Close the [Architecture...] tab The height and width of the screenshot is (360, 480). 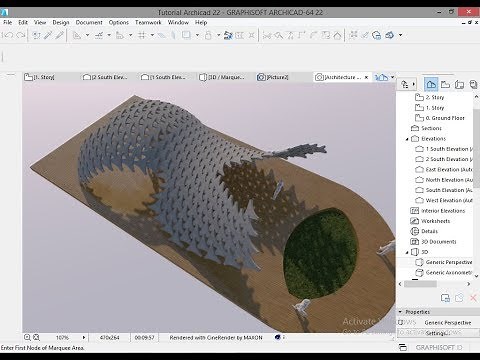click(x=366, y=77)
